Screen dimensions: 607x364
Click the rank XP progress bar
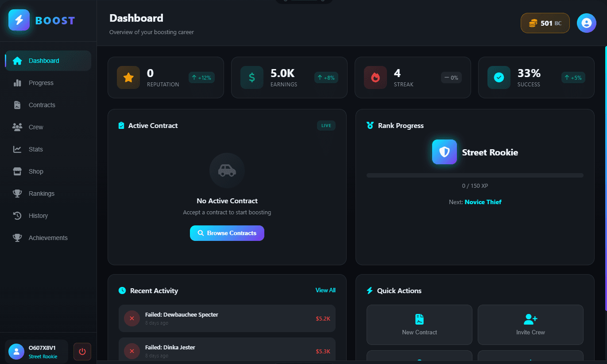point(475,176)
